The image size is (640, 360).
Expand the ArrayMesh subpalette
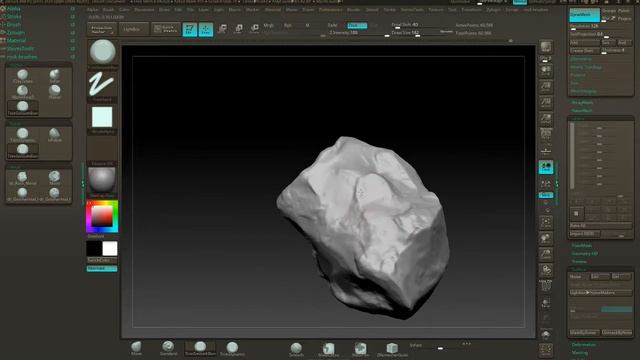tap(582, 102)
